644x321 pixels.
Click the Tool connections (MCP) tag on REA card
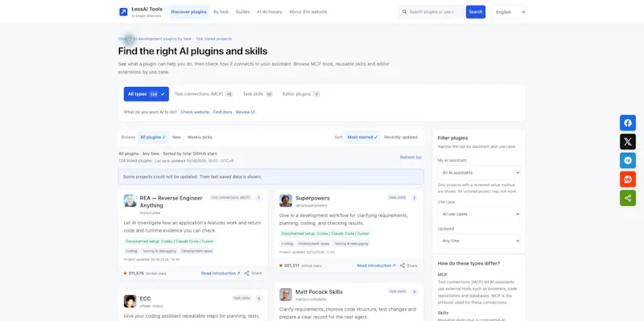click(x=230, y=198)
